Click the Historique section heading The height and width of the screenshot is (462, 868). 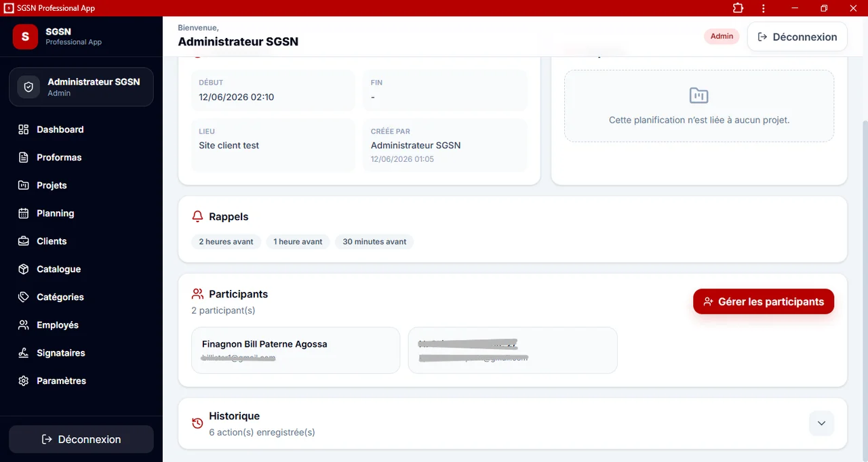pyautogui.click(x=234, y=416)
